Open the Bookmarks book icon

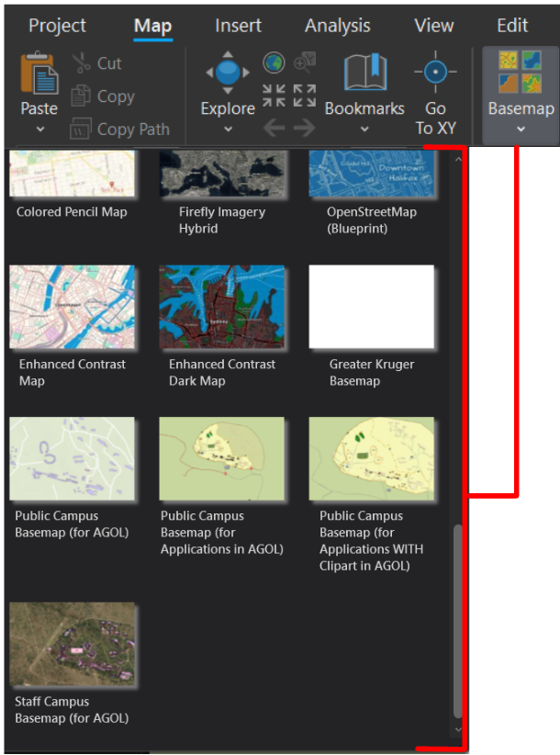click(365, 73)
